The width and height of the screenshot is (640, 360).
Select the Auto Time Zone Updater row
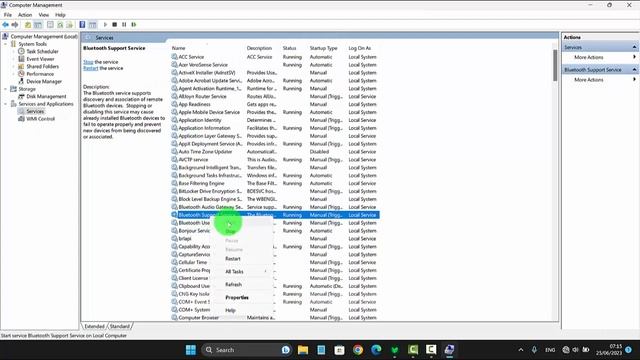coord(275,152)
